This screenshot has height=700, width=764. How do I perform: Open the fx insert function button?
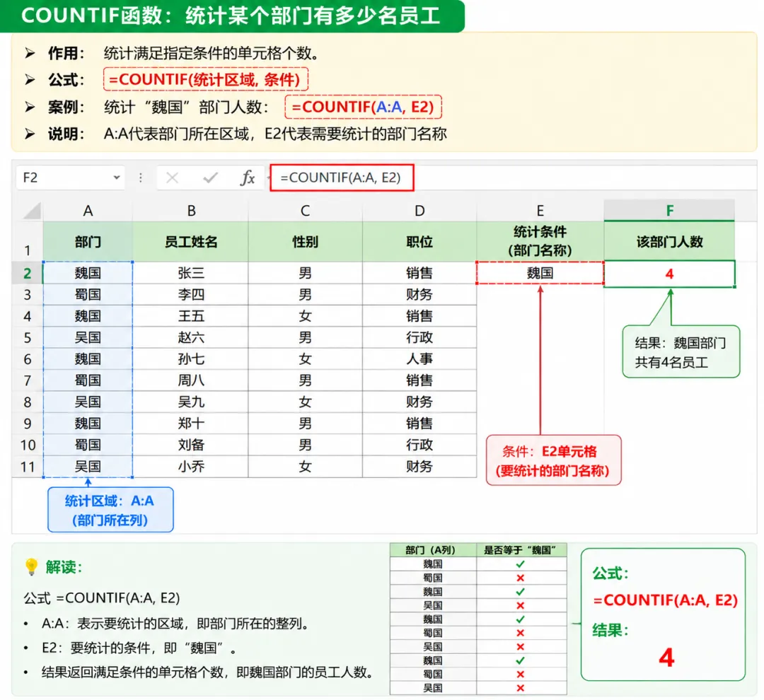(248, 177)
